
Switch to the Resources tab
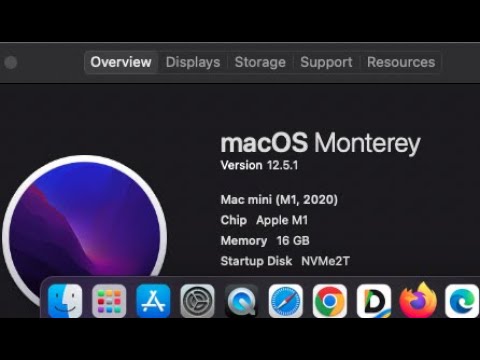coord(401,62)
